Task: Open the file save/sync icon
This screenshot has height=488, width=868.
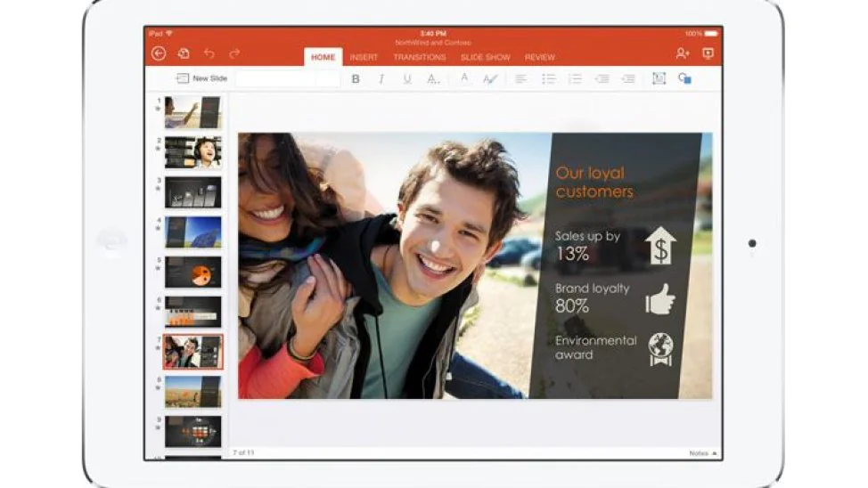Action: click(x=184, y=53)
